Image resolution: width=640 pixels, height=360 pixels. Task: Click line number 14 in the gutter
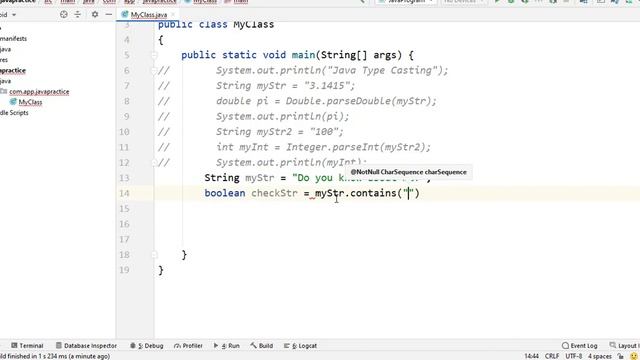coord(124,193)
